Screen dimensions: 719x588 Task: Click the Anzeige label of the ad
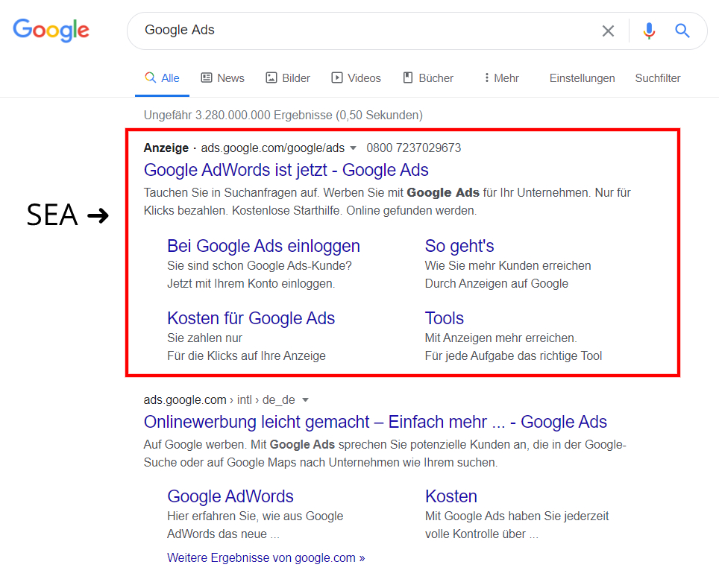[166, 148]
